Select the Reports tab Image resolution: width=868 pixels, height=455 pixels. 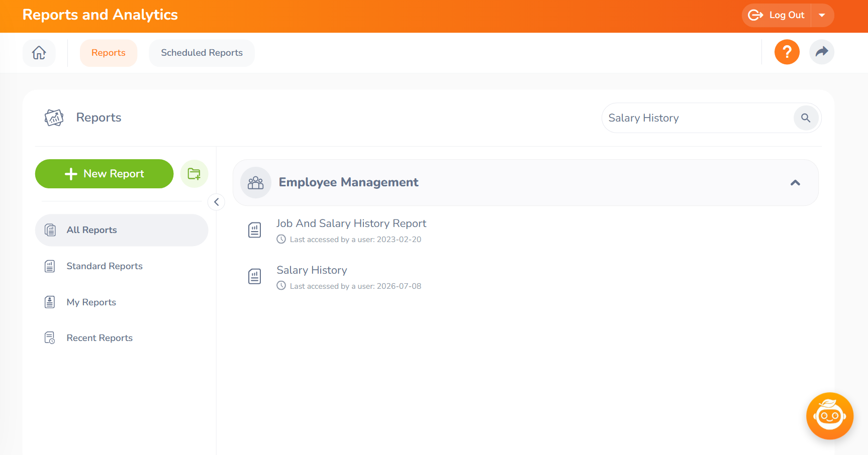(x=109, y=53)
